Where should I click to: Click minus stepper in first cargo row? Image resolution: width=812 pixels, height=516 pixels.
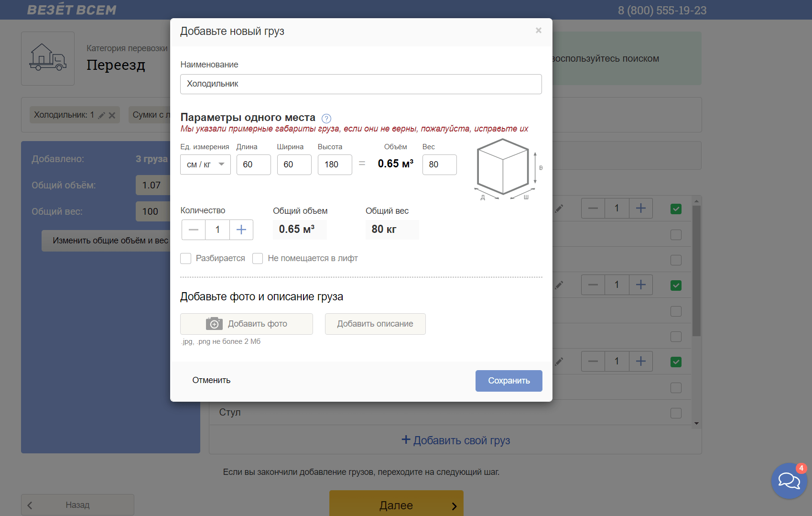click(593, 209)
